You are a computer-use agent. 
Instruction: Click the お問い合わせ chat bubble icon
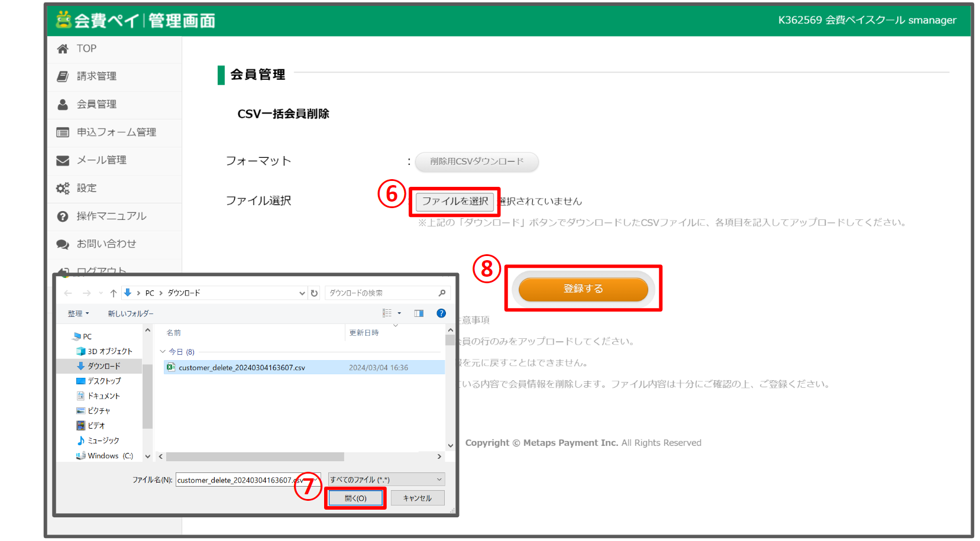tap(63, 244)
